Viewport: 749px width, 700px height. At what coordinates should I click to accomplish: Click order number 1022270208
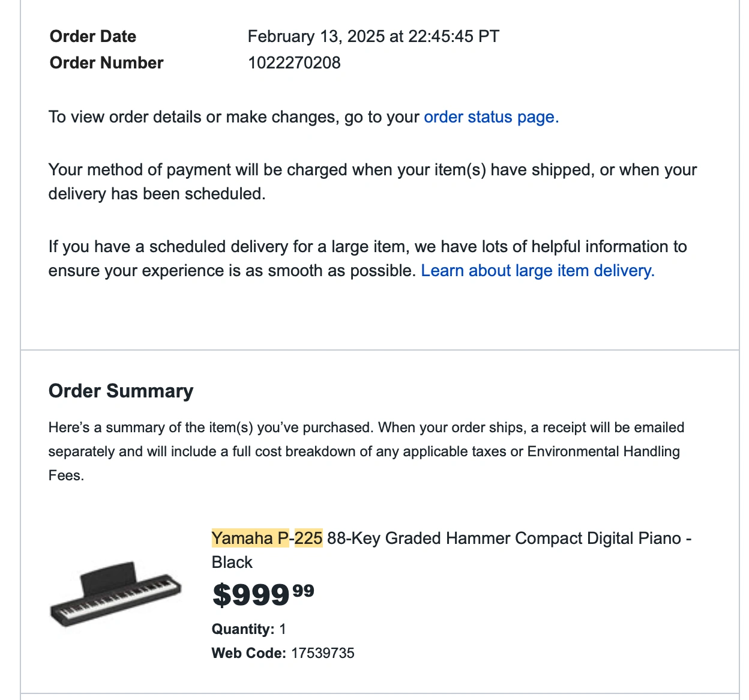[x=294, y=63]
